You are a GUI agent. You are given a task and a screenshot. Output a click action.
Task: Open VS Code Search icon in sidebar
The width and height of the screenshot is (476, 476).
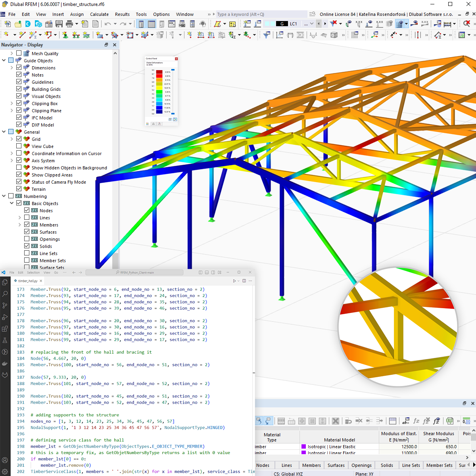coord(5,294)
